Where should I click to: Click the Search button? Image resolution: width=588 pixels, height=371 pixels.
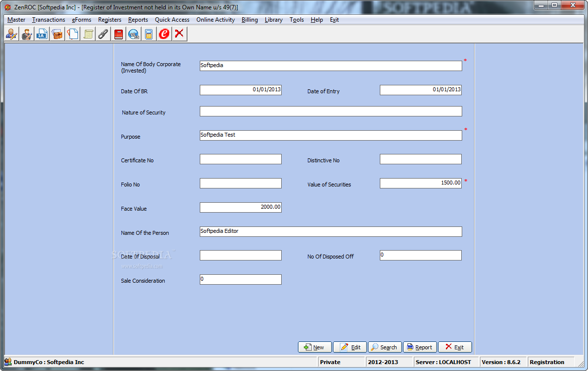385,347
